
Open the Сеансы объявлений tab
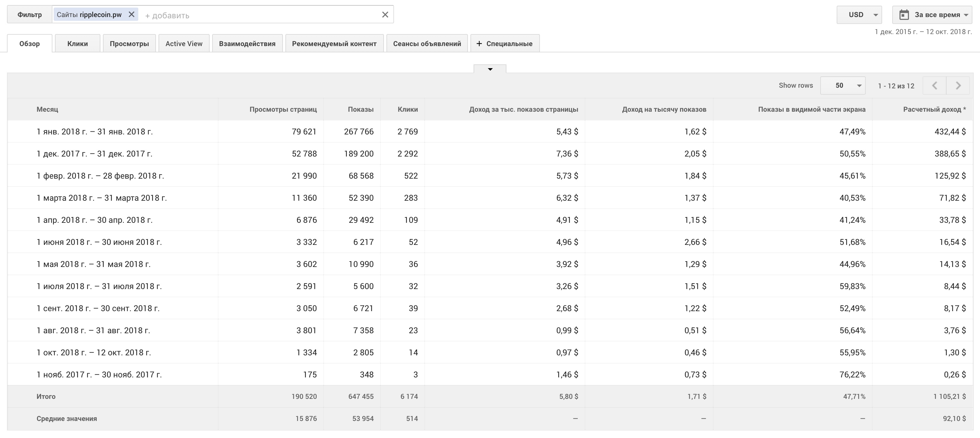point(427,43)
